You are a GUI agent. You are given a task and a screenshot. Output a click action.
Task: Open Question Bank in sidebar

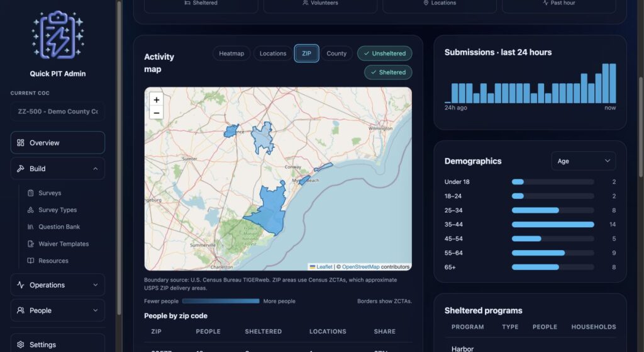coord(59,227)
